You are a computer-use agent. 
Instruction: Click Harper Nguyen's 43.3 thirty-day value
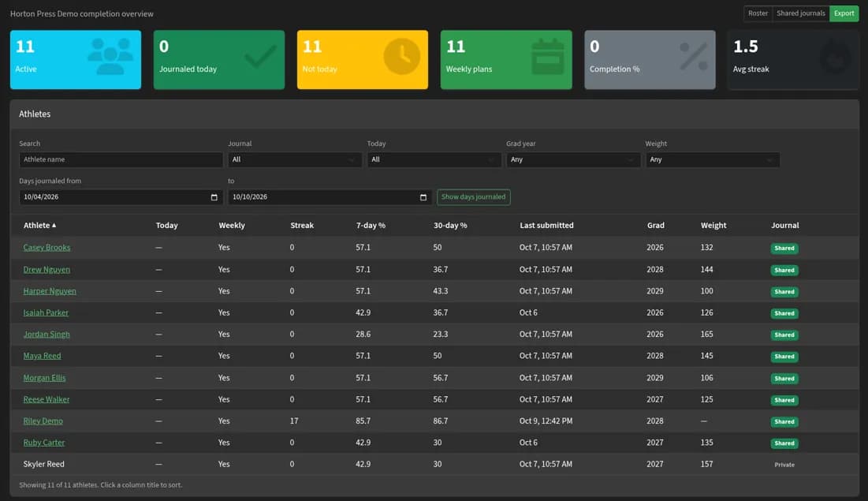tap(441, 291)
